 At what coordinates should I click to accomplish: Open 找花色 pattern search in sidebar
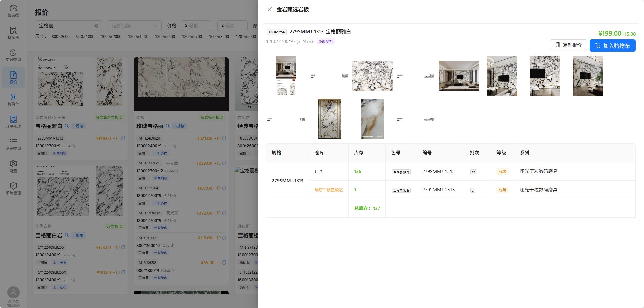click(x=13, y=33)
